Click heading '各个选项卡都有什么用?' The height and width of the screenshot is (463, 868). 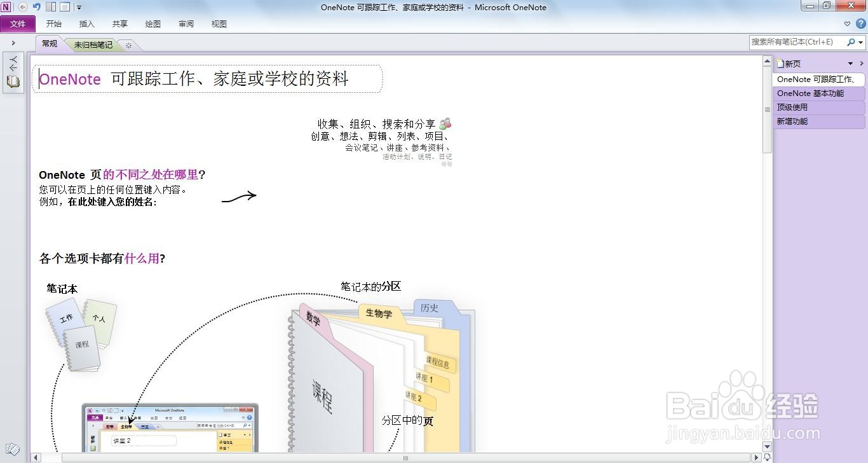(102, 259)
